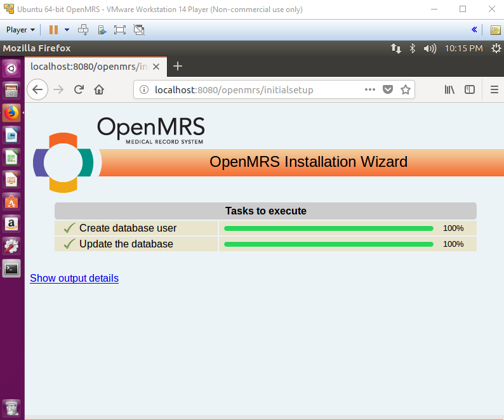Image resolution: width=504 pixels, height=420 pixels.
Task: Open Firefox Library icon
Action: point(449,89)
